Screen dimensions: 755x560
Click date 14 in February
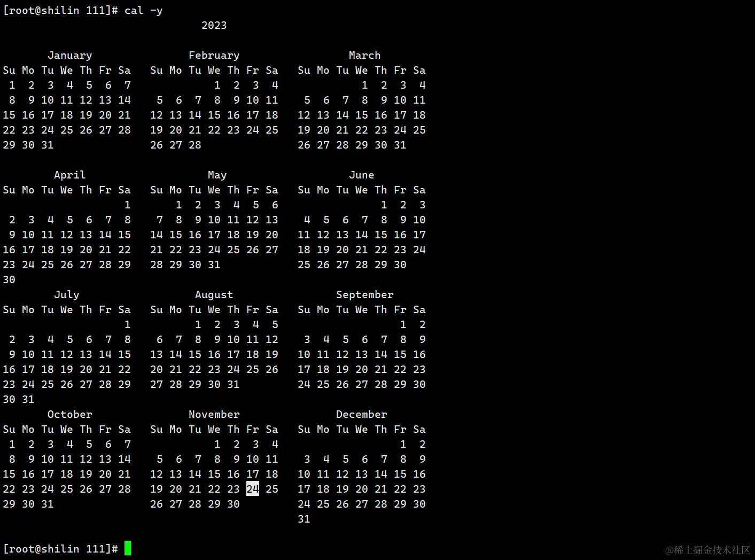pyautogui.click(x=195, y=115)
